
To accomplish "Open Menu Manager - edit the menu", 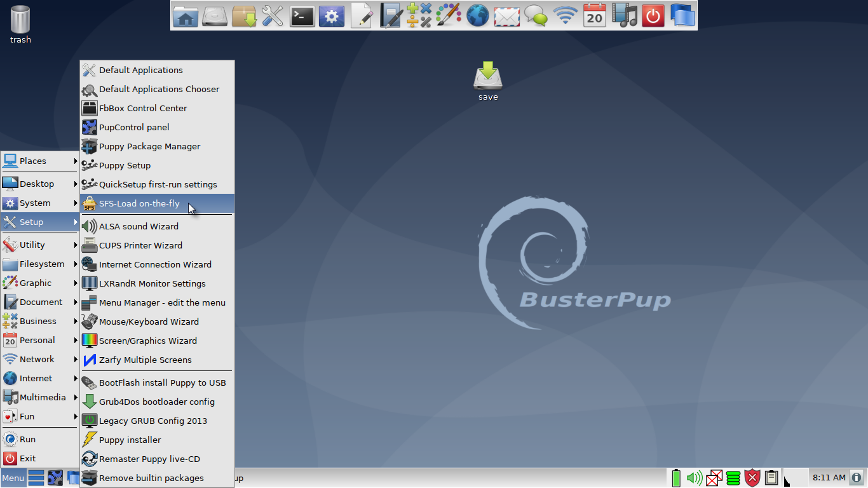I will pos(157,302).
